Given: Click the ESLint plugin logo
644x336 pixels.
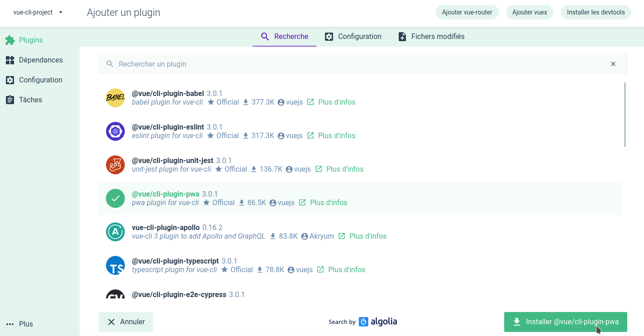Looking at the screenshot, I should [115, 131].
